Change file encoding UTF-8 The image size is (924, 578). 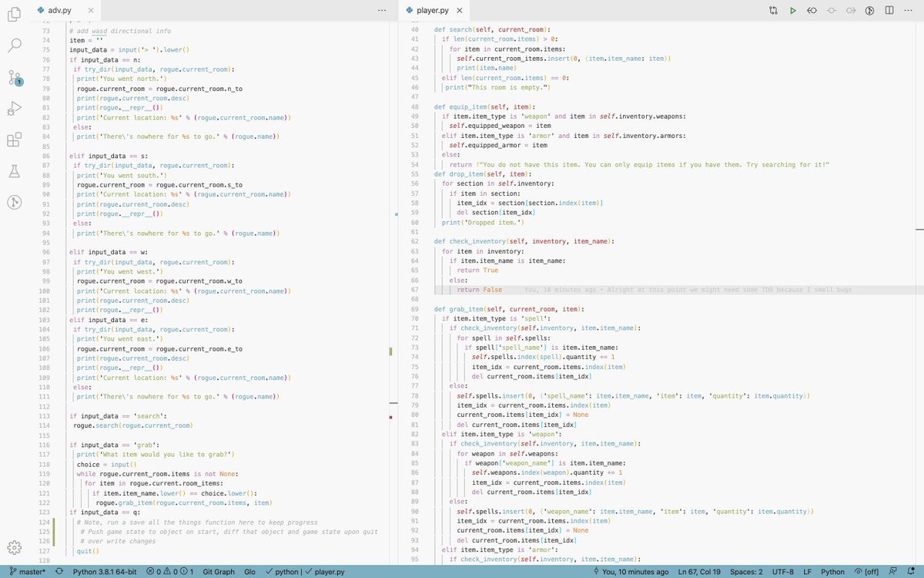(x=782, y=572)
